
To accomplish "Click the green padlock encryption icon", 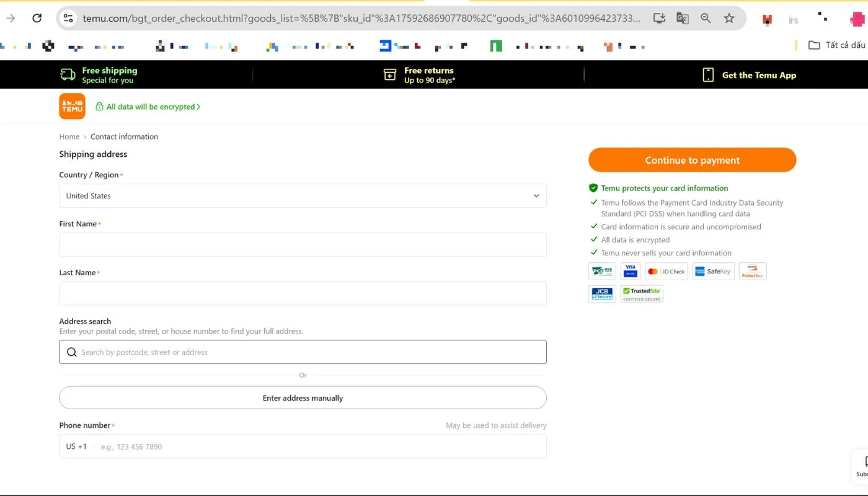I will (99, 107).
